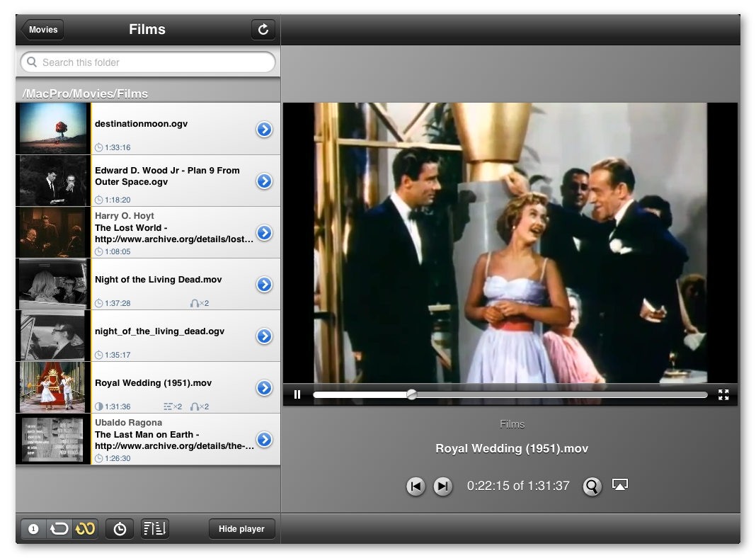Click the magnifier zoom icon in player
Image resolution: width=756 pixels, height=558 pixels.
pyautogui.click(x=592, y=486)
